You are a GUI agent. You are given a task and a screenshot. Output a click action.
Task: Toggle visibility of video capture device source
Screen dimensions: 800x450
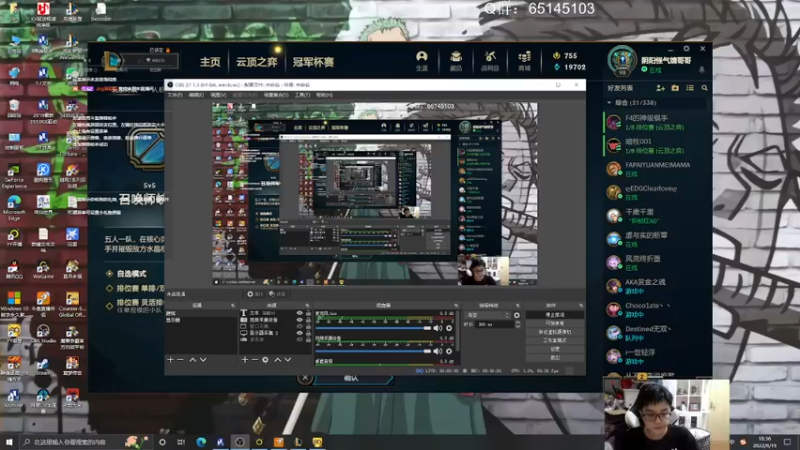click(299, 320)
